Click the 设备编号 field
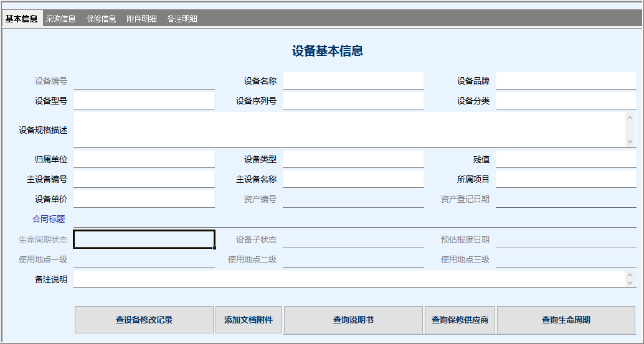 pos(144,81)
